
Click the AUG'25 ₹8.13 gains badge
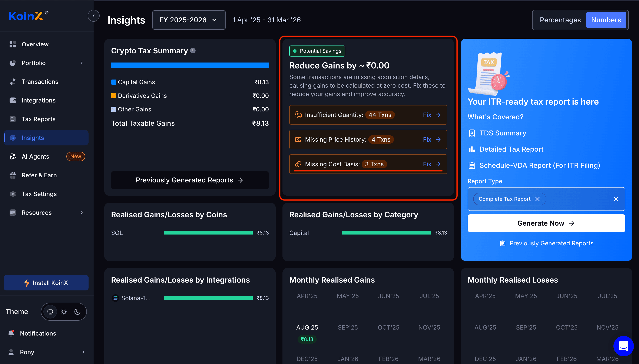307,339
